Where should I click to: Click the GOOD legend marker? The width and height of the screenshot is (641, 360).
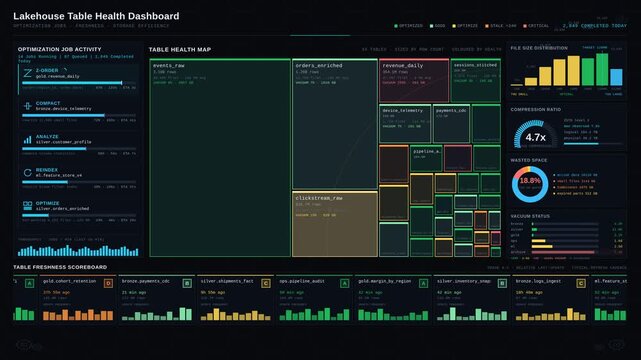pyautogui.click(x=432, y=26)
